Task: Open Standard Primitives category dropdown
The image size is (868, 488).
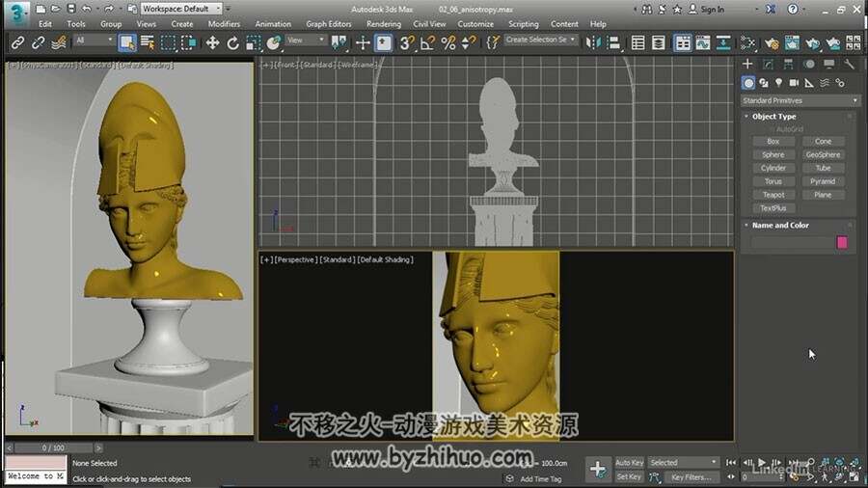Action: pyautogui.click(x=800, y=100)
